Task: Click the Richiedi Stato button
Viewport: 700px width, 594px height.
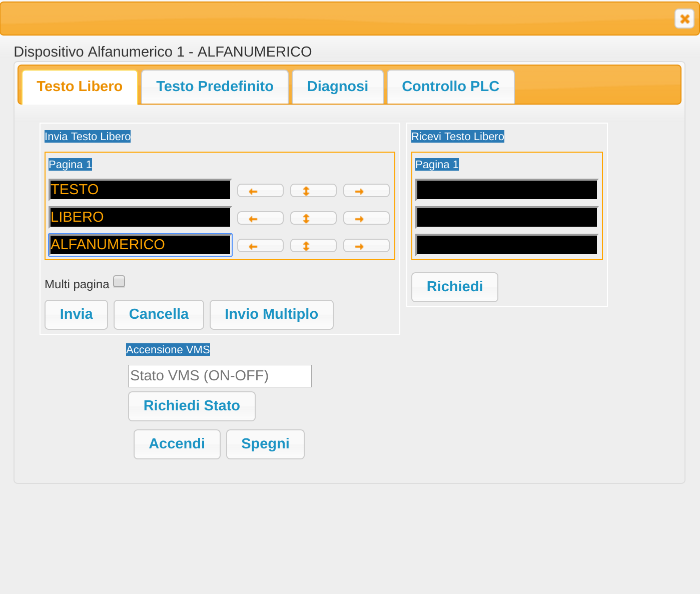Action: tap(192, 406)
